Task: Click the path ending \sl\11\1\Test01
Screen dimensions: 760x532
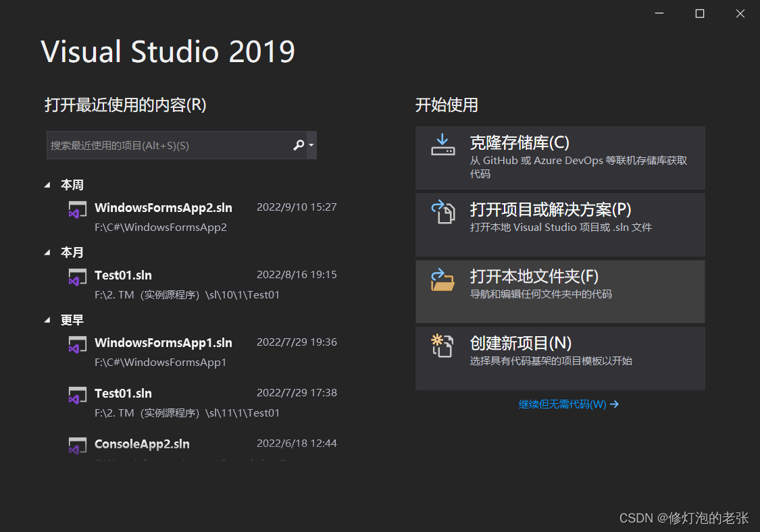Action: pos(186,413)
